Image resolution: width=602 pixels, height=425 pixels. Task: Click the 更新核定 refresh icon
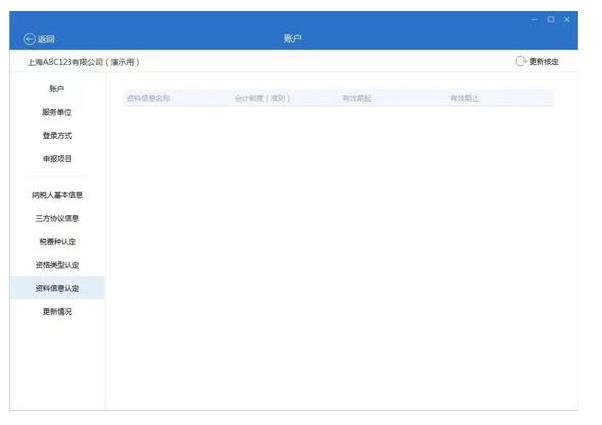pos(521,62)
